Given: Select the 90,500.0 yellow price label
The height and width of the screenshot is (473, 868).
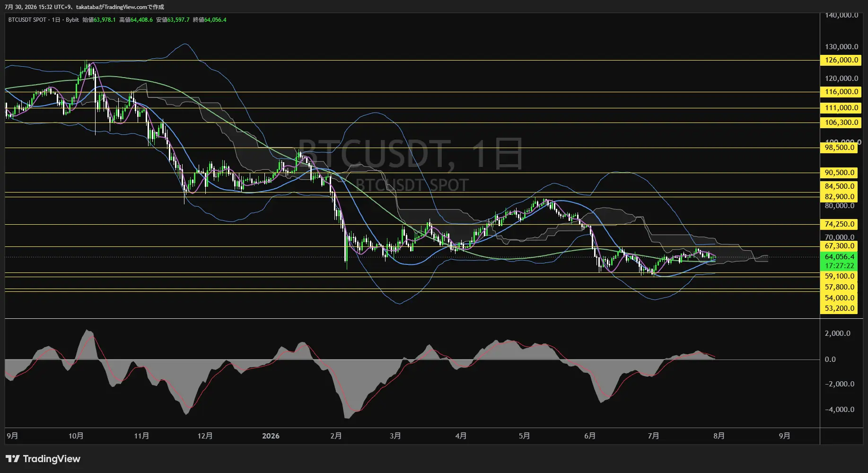Looking at the screenshot, I should (x=840, y=173).
